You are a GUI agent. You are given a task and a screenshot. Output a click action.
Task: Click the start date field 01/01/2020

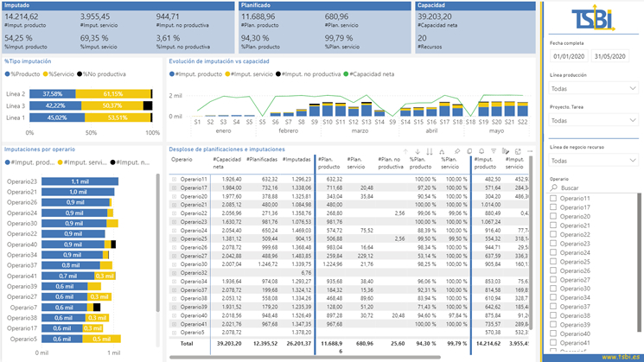(x=569, y=56)
